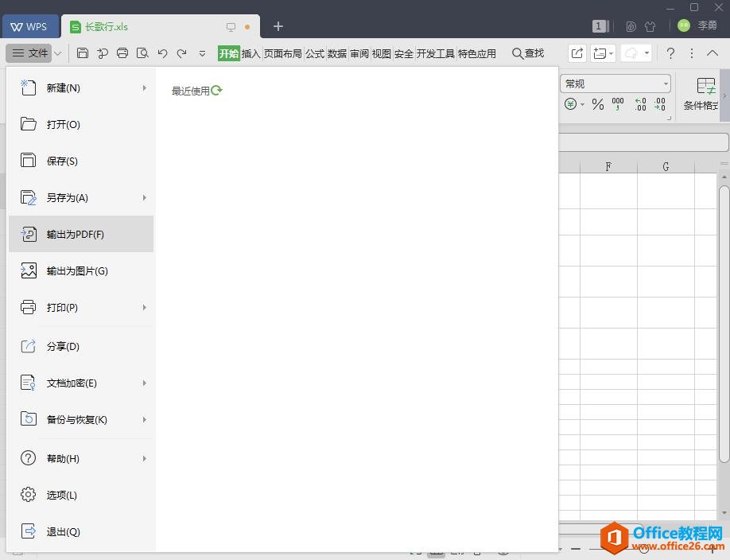Click the 分享(D) share icon
Screen dimensions: 730x560
pos(28,346)
